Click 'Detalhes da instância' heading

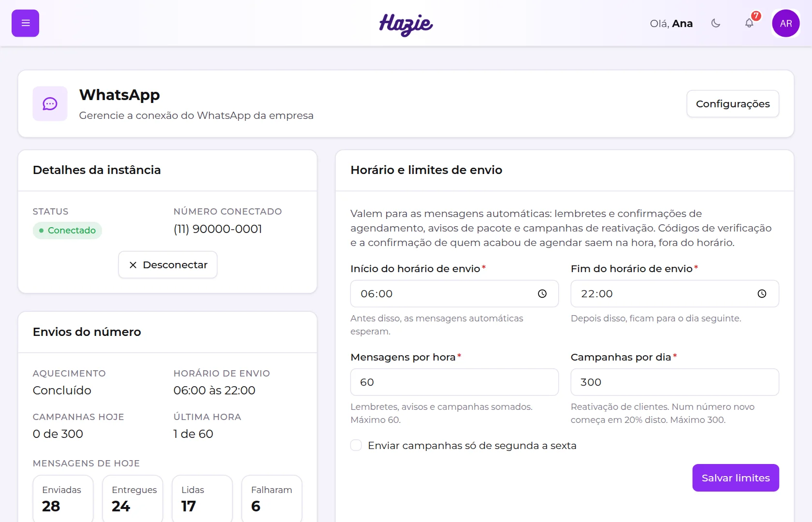click(97, 170)
